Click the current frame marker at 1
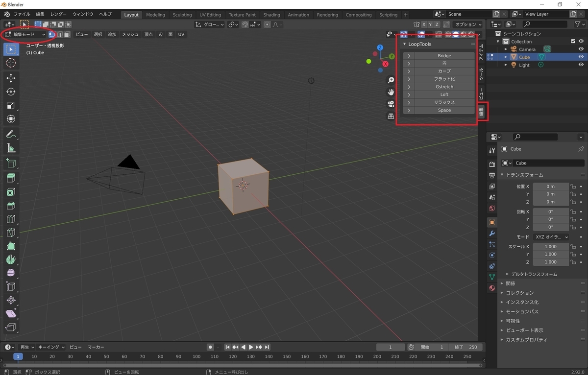The height and width of the screenshot is (375, 588). [18, 356]
